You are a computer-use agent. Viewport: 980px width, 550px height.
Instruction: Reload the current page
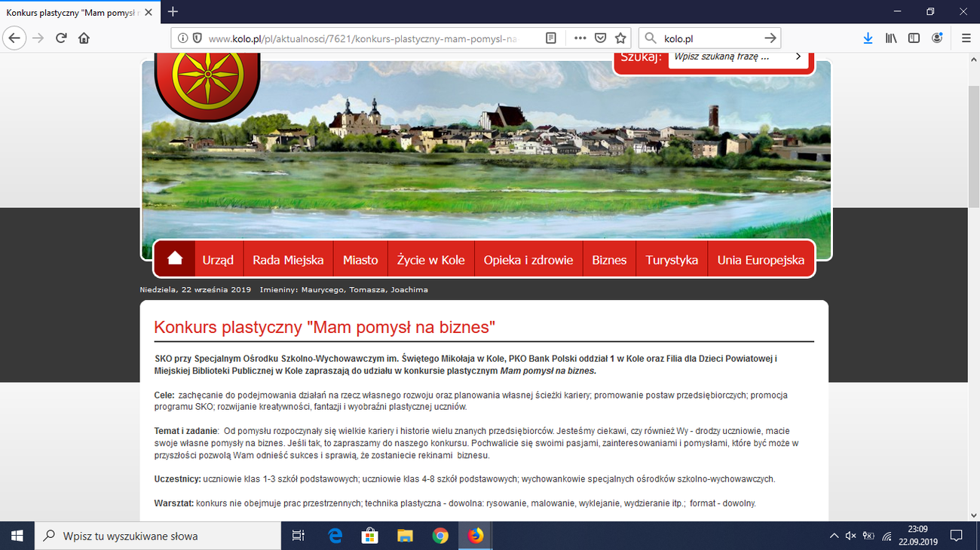click(x=61, y=38)
